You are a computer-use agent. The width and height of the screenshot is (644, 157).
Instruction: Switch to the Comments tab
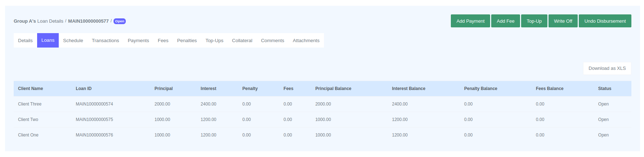click(272, 41)
